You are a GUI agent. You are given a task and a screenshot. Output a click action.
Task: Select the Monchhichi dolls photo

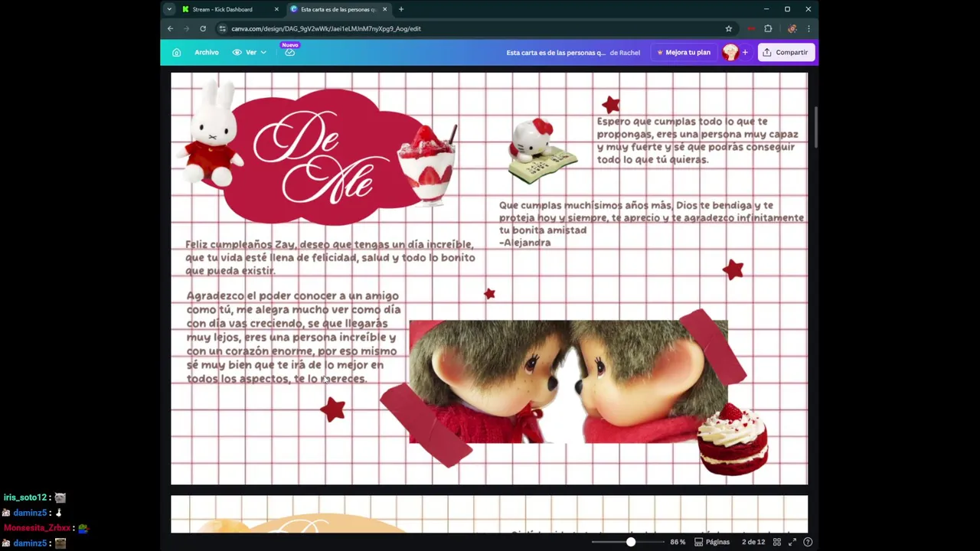coord(568,382)
